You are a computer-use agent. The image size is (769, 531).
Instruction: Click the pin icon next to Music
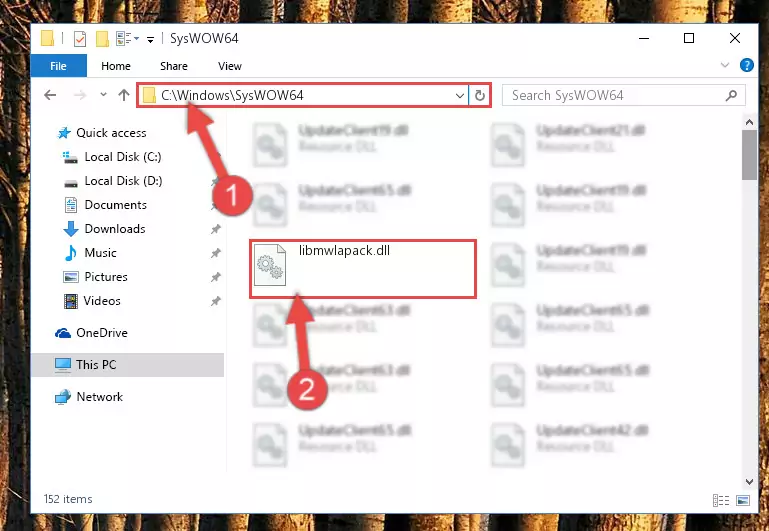pyautogui.click(x=215, y=253)
